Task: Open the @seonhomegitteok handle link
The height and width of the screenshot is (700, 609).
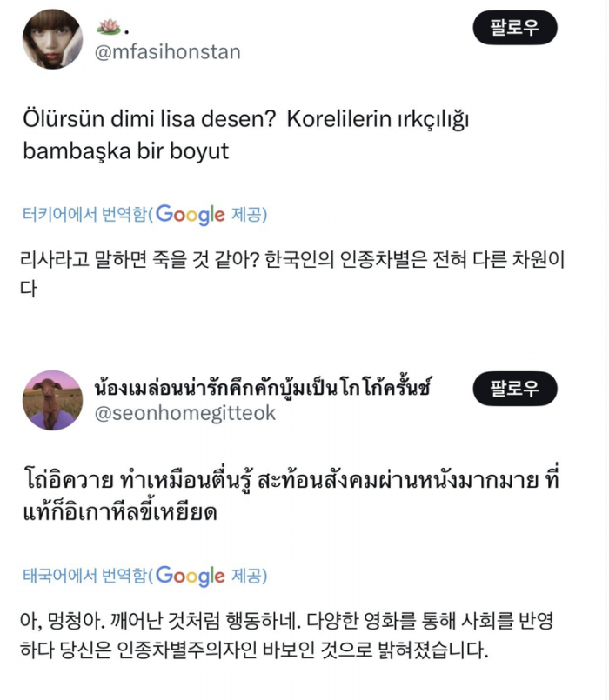Action: tap(184, 413)
